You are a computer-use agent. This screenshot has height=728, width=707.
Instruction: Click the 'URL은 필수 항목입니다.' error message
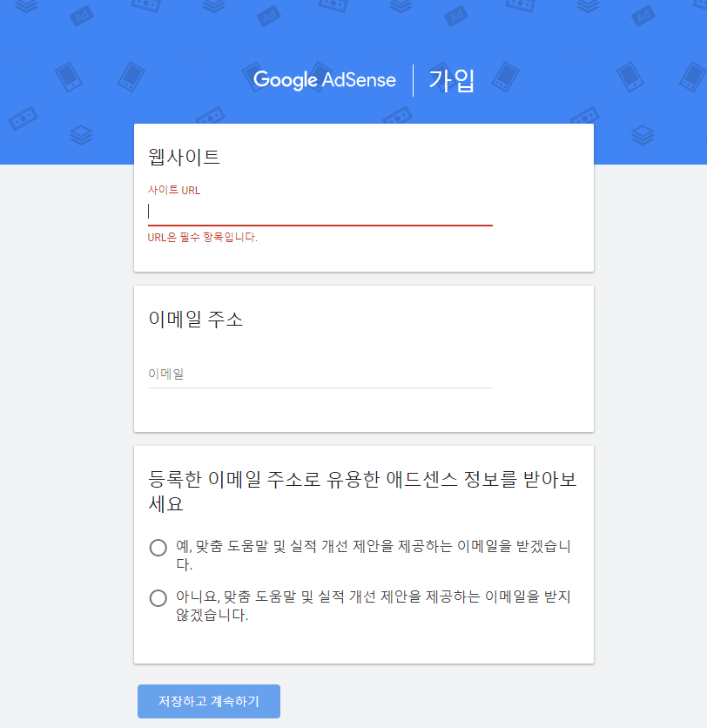202,237
